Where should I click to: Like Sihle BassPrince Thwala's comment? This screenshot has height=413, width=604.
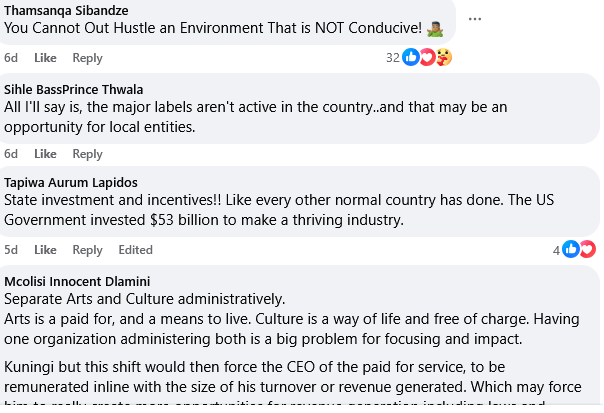click(x=45, y=154)
